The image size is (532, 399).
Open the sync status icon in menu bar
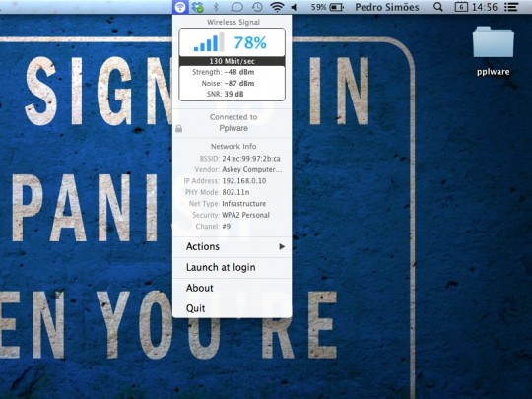(197, 7)
